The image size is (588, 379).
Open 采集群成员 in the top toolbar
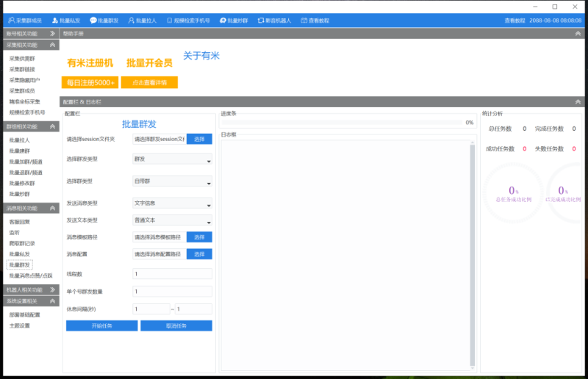point(25,21)
